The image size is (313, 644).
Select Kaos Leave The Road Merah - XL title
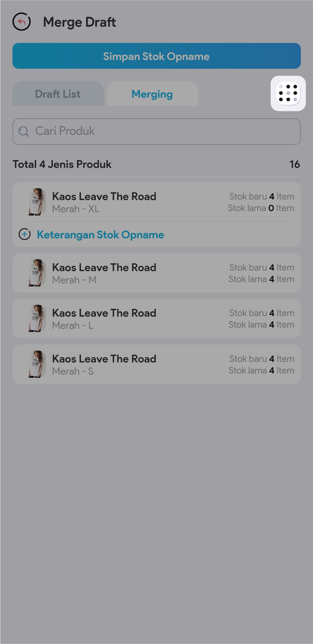(104, 197)
